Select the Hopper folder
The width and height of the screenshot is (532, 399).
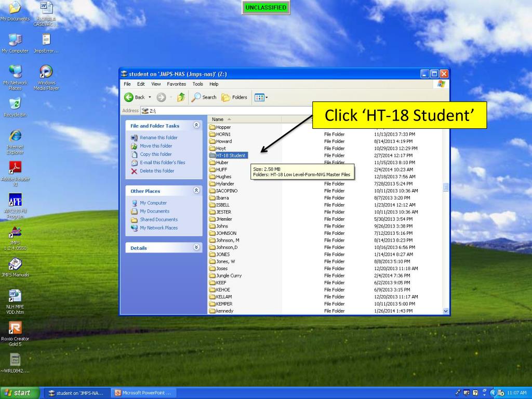220,127
